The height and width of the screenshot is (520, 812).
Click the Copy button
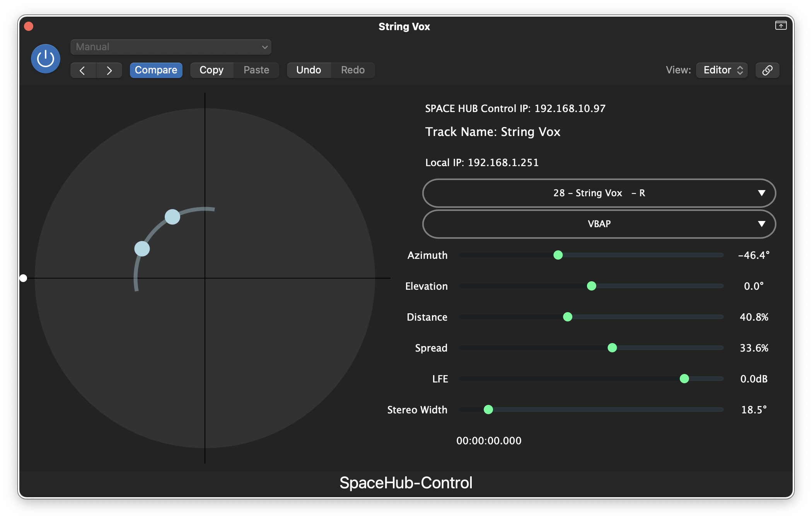(212, 70)
